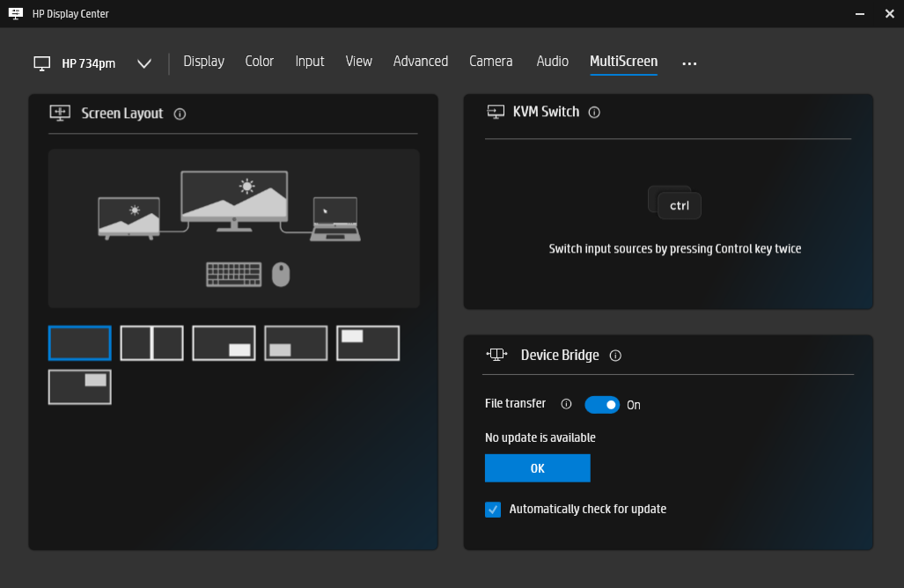The width and height of the screenshot is (904, 588).
Task: Click the OK button
Action: pos(537,468)
